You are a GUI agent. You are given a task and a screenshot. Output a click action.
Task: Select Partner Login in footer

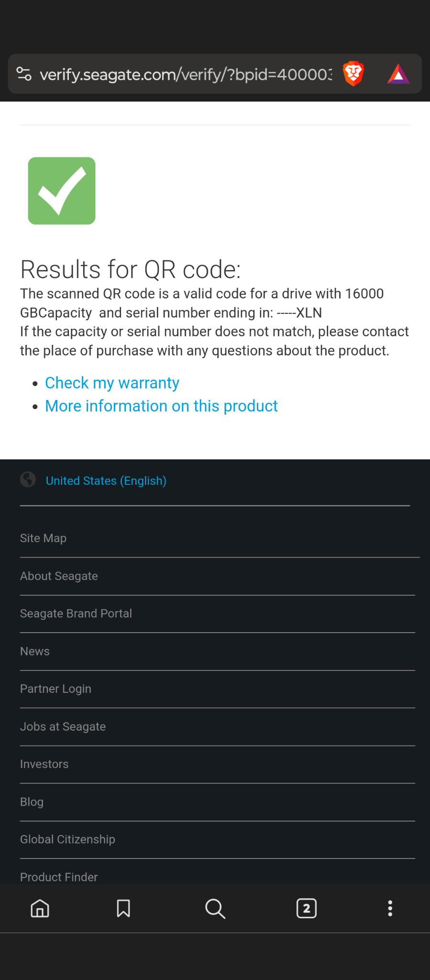(x=55, y=689)
